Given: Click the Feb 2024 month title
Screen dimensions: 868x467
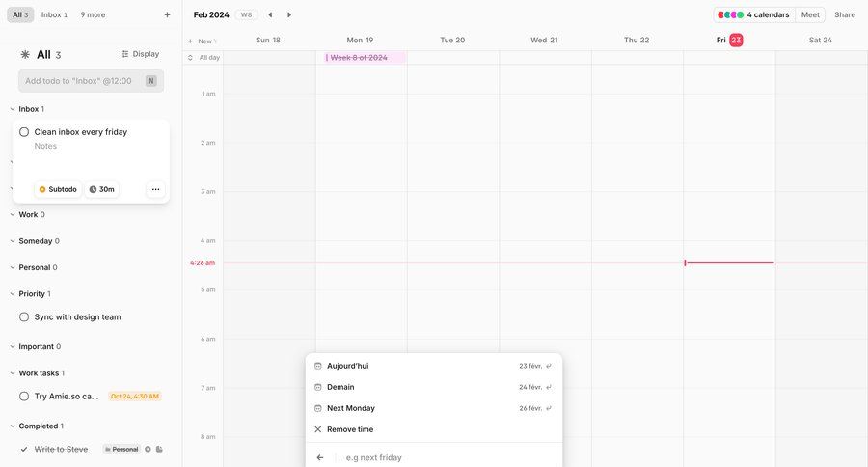Looking at the screenshot, I should point(211,15).
